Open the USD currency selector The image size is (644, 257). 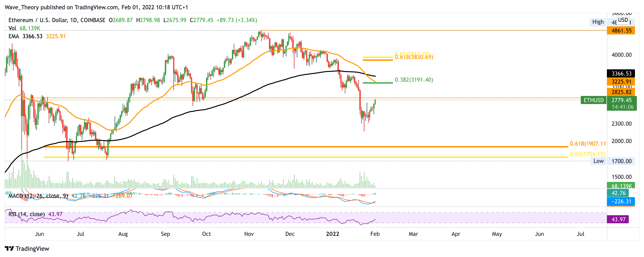click(623, 20)
